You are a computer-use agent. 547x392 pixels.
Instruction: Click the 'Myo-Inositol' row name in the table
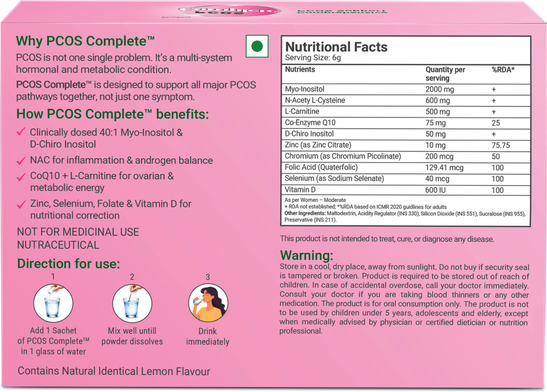[x=304, y=89]
